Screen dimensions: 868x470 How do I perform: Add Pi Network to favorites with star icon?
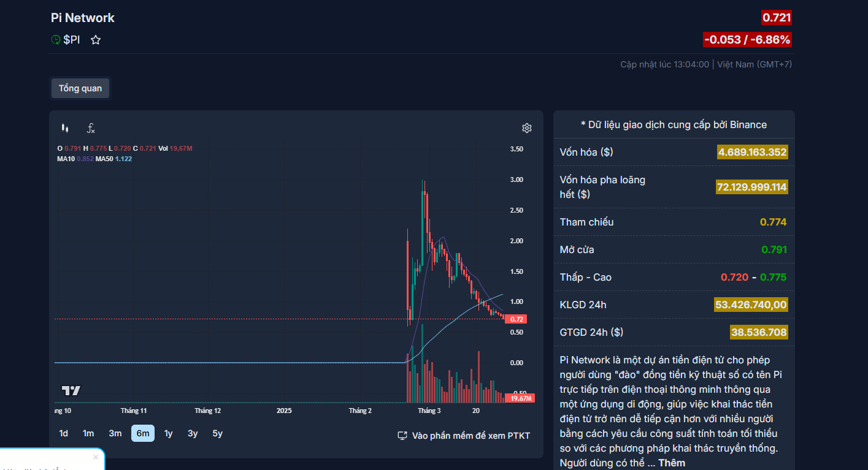point(96,40)
